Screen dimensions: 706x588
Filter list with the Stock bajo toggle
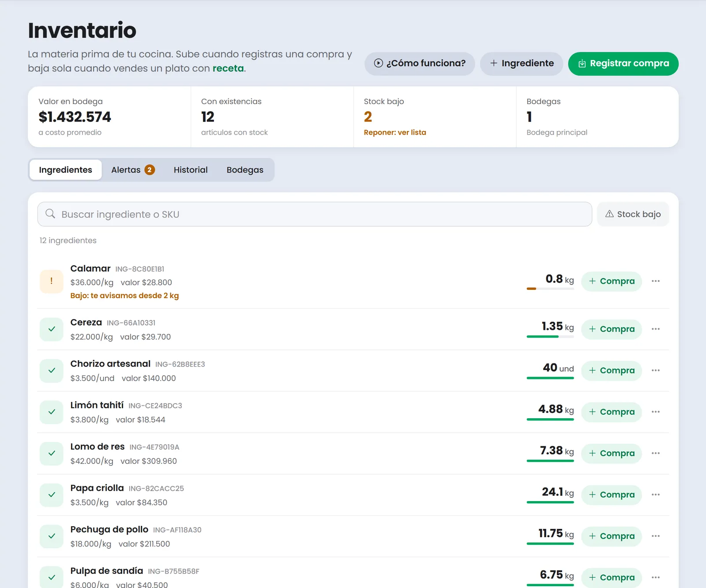coord(633,214)
